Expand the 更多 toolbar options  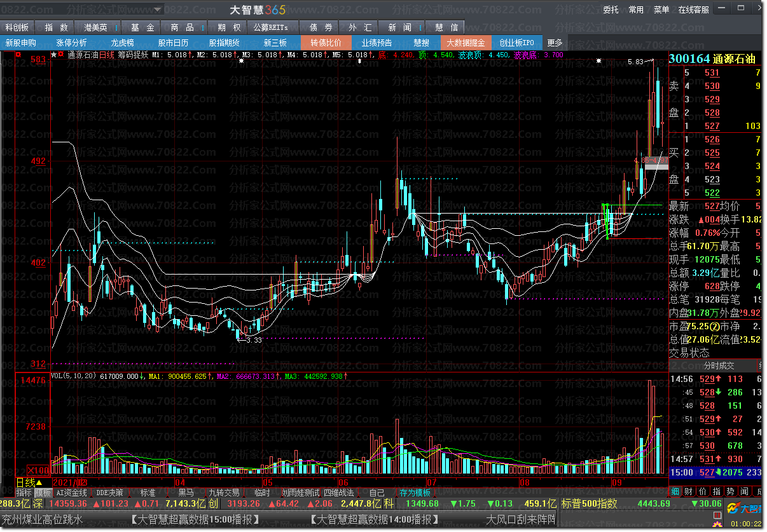click(555, 43)
